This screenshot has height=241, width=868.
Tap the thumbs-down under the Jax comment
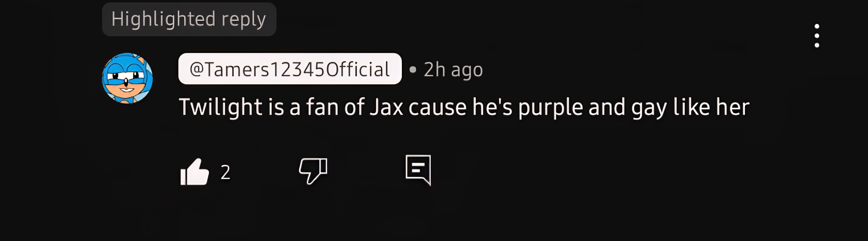(313, 171)
